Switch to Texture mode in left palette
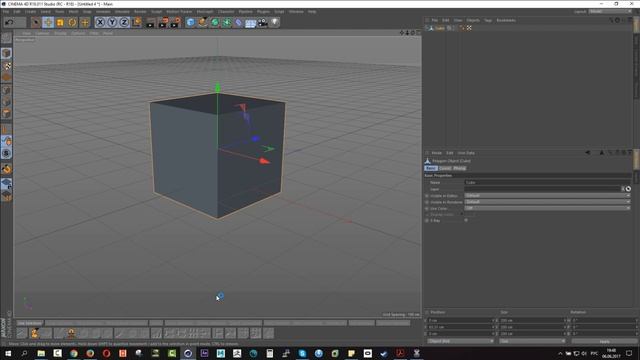Screen dimensions: 640x360 [6, 65]
